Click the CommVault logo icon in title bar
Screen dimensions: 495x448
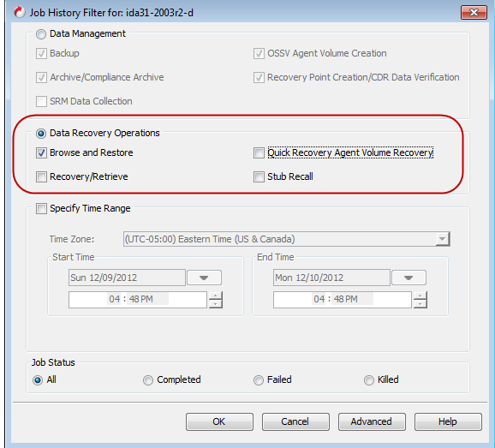pos(19,12)
